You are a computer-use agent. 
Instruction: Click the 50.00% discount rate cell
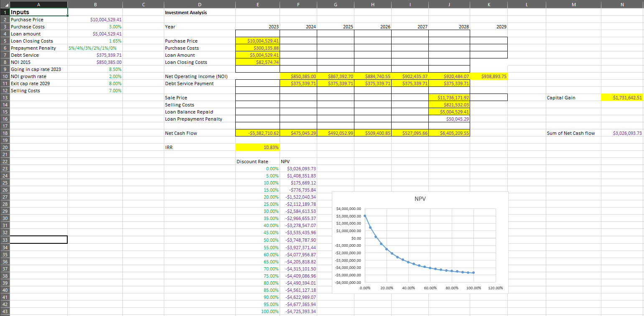coord(257,240)
